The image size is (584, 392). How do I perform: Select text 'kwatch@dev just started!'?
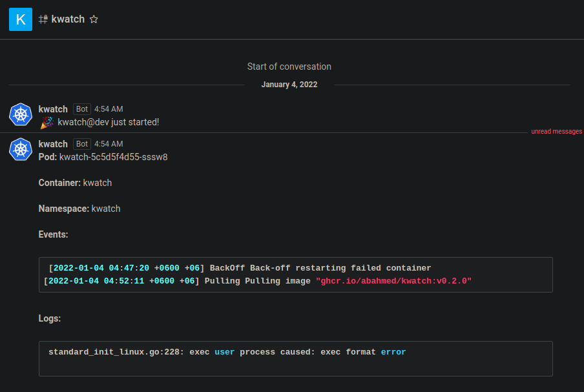click(x=109, y=122)
